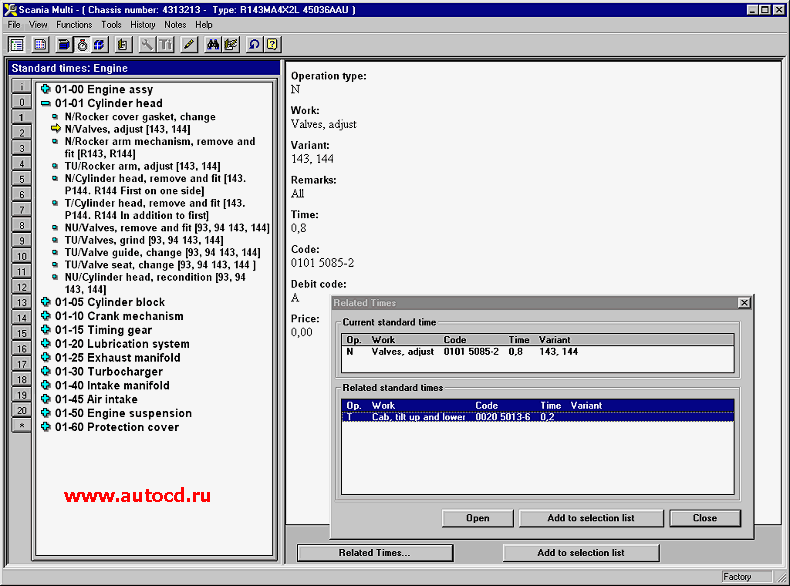
Task: Click the blue puzzle-piece toolbar icon
Action: point(99,45)
